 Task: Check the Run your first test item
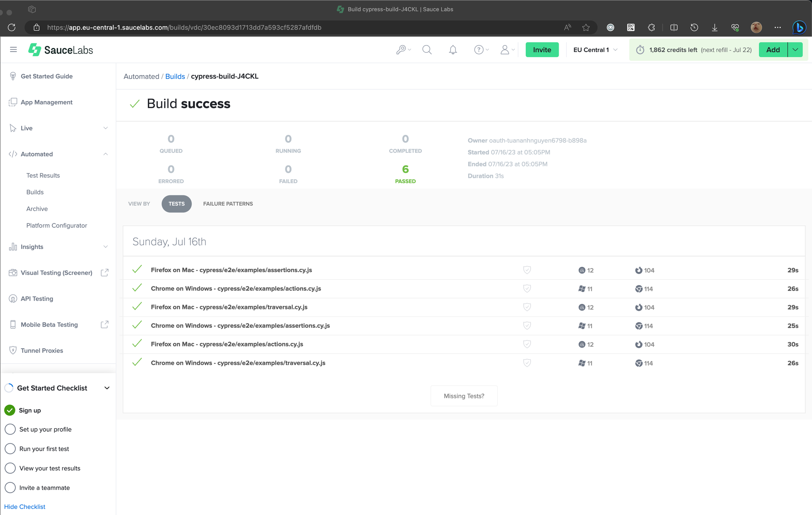[10, 449]
